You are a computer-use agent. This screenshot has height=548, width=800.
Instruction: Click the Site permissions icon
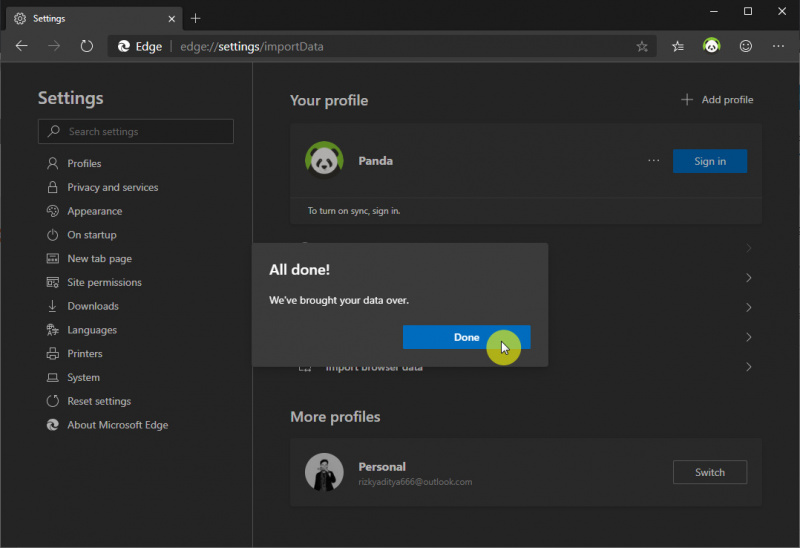point(53,282)
